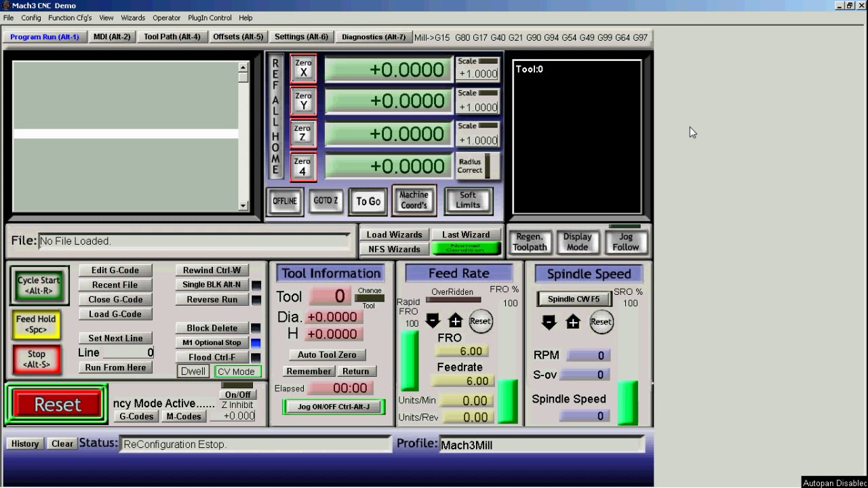Toggle Block Delete
Image resolution: width=868 pixels, height=488 pixels.
[212, 328]
